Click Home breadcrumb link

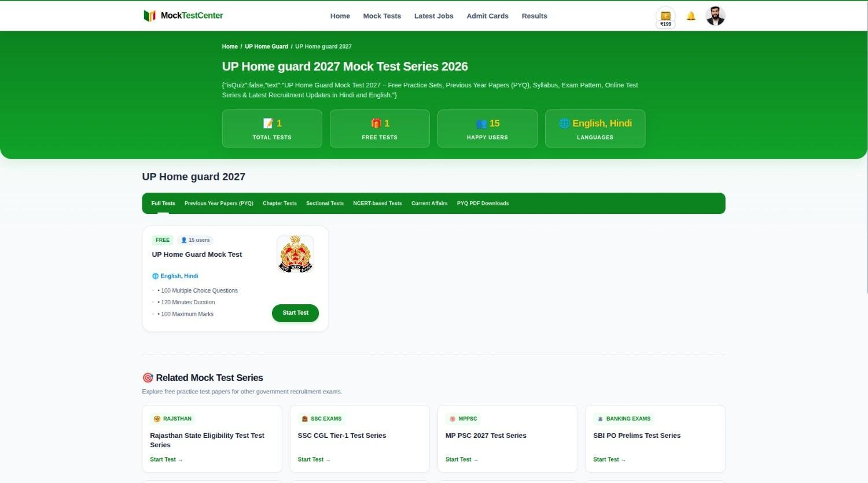click(230, 46)
